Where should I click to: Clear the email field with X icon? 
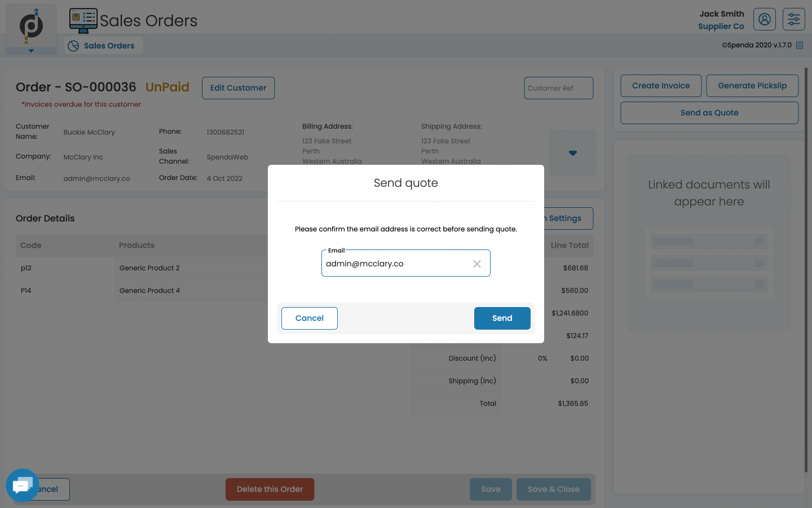pyautogui.click(x=477, y=264)
